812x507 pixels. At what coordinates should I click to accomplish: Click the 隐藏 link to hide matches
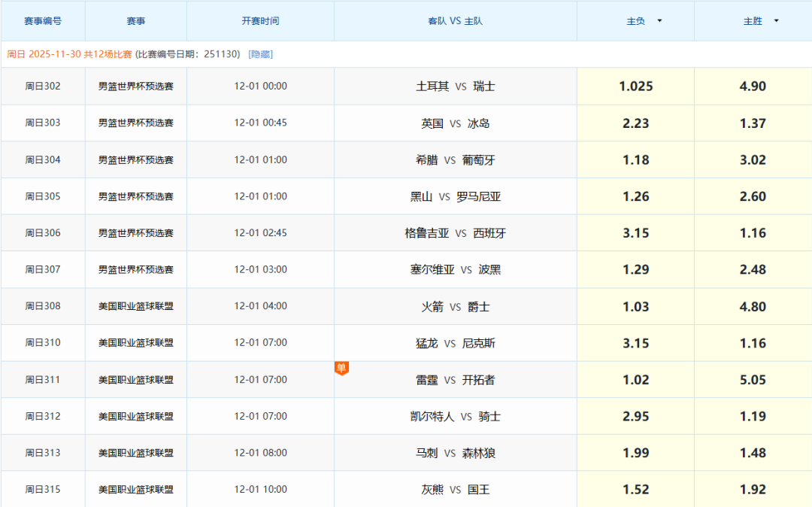click(x=260, y=54)
